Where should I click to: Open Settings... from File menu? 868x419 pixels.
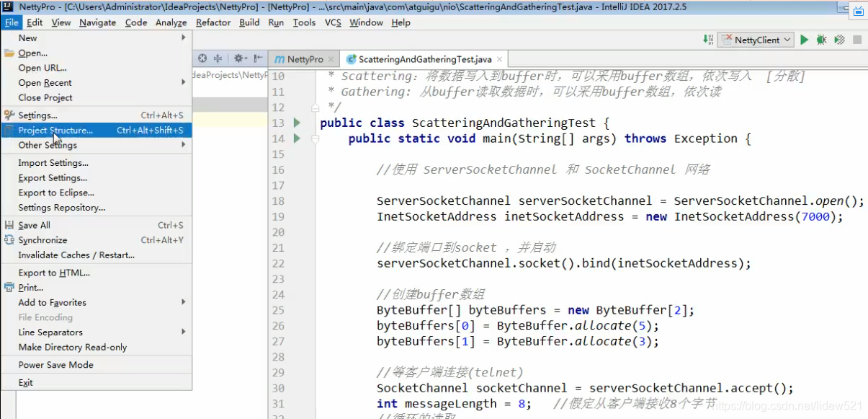(x=97, y=115)
